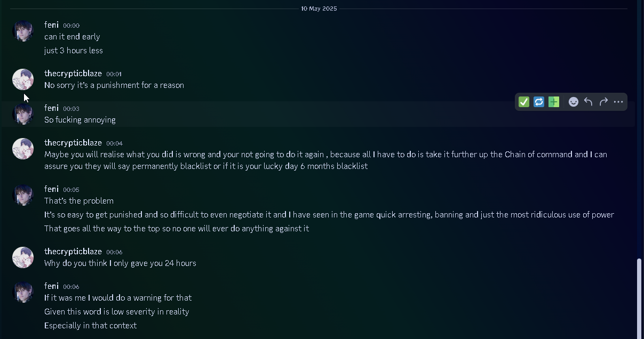Click feni's avatar next to "So fucking annoying"
This screenshot has width=644, height=339.
pyautogui.click(x=23, y=114)
